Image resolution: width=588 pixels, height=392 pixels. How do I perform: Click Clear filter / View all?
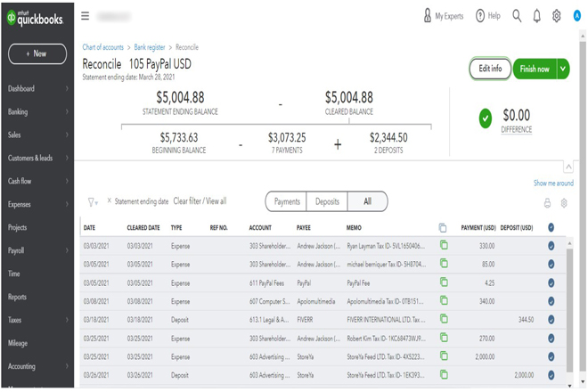tap(200, 201)
